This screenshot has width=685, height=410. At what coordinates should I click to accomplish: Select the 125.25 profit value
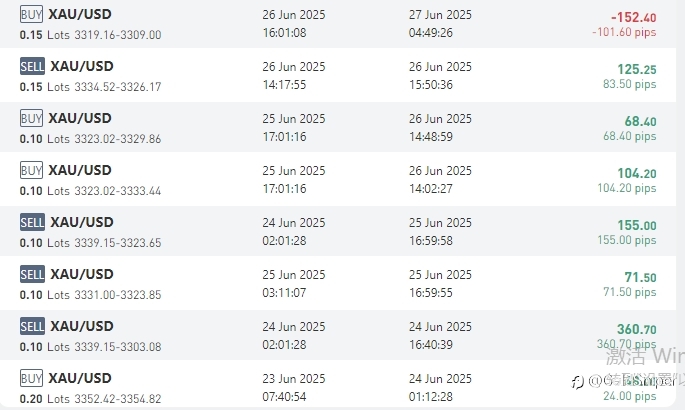pos(637,69)
